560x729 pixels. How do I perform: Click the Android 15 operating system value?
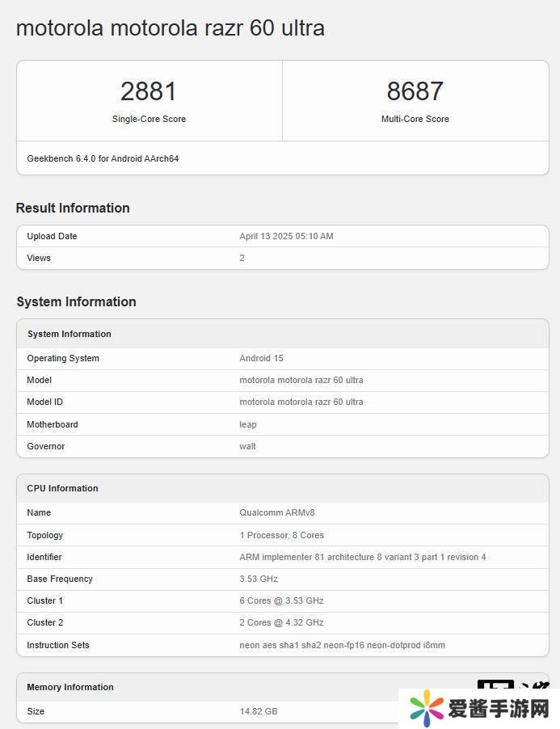click(261, 358)
